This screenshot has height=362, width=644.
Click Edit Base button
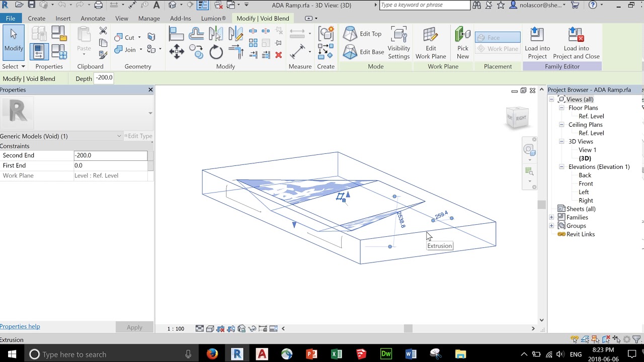click(364, 52)
